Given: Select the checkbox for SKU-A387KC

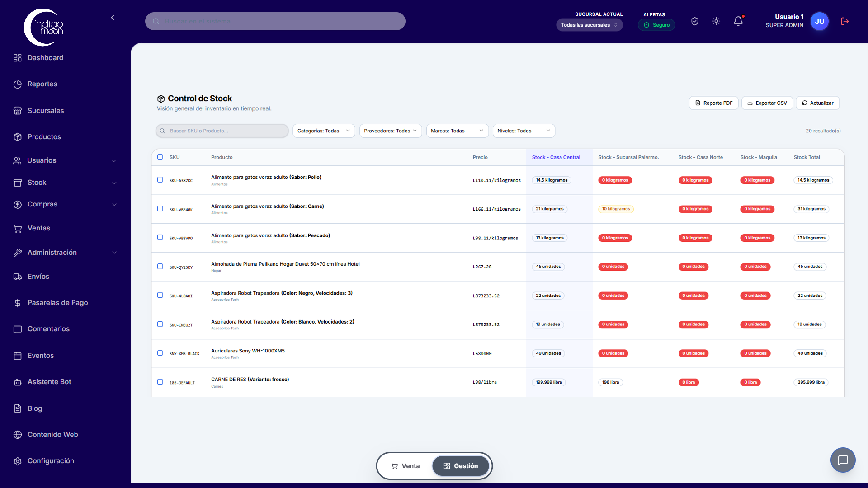Looking at the screenshot, I should point(160,179).
